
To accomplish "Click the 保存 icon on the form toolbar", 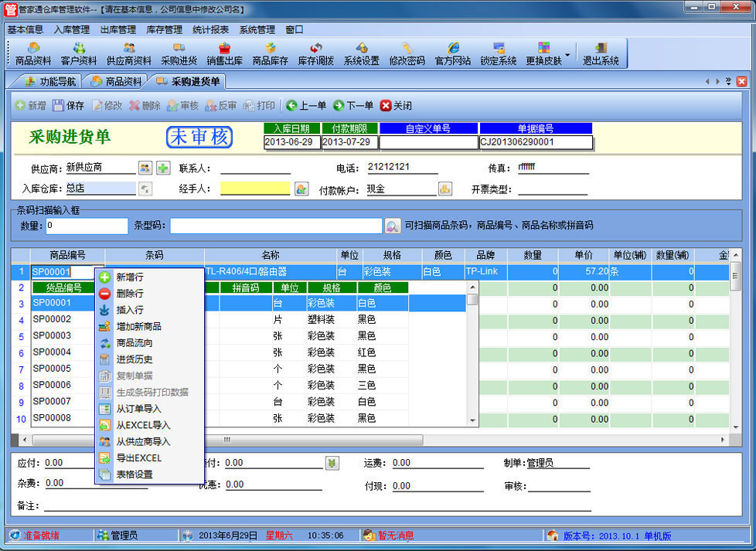I will [x=68, y=105].
